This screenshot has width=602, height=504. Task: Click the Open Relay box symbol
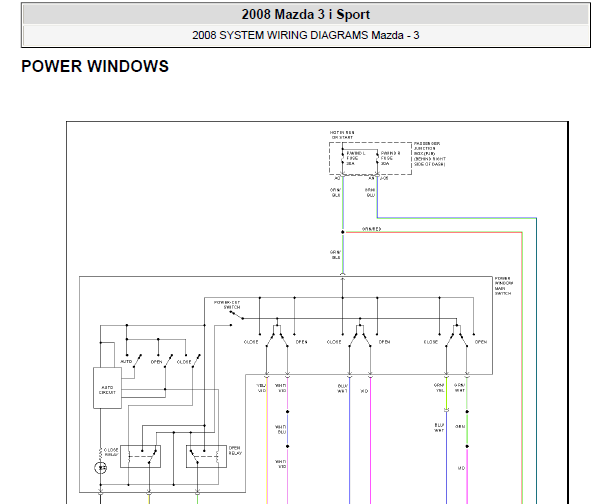coord(206,456)
